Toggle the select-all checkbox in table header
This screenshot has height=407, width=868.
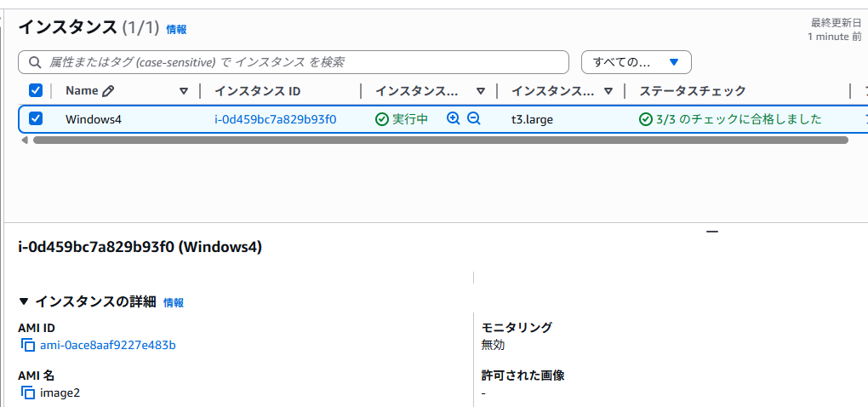tap(36, 90)
